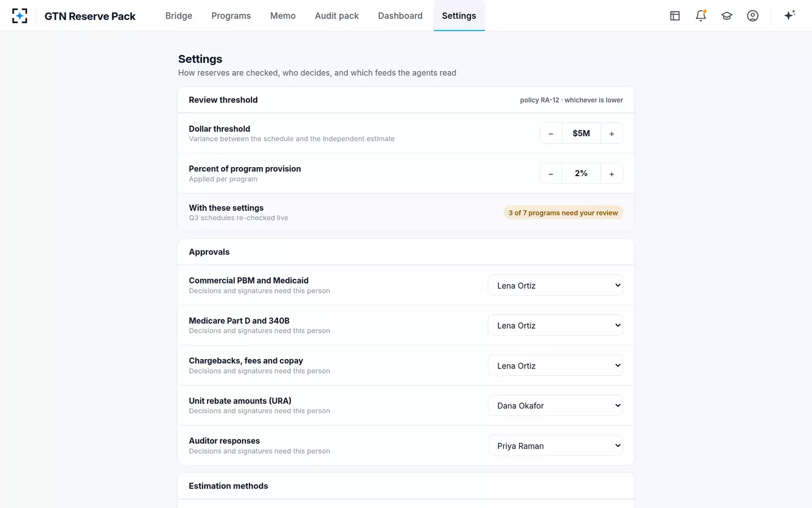Image resolution: width=812 pixels, height=508 pixels.
Task: Click the 'Applied per program' text
Action: pos(223,179)
